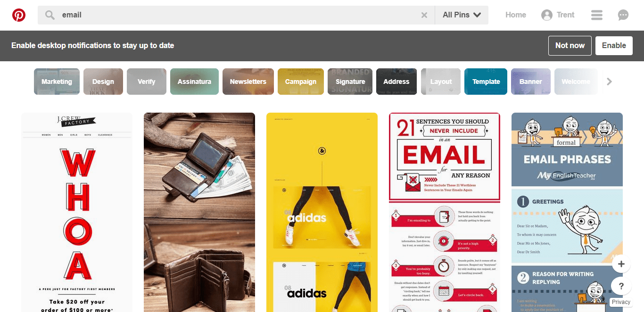Open the hamburger menu icon
Viewport: 644px width, 312px height.
pos(597,15)
